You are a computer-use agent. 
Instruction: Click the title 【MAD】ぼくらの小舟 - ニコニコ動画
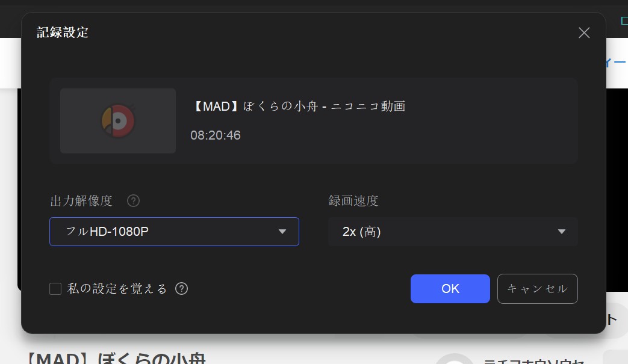click(299, 106)
